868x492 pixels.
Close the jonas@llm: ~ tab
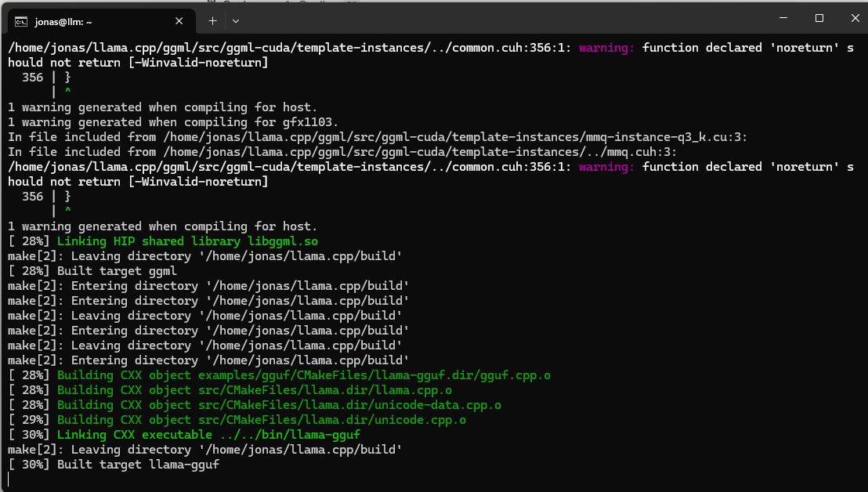pyautogui.click(x=179, y=21)
